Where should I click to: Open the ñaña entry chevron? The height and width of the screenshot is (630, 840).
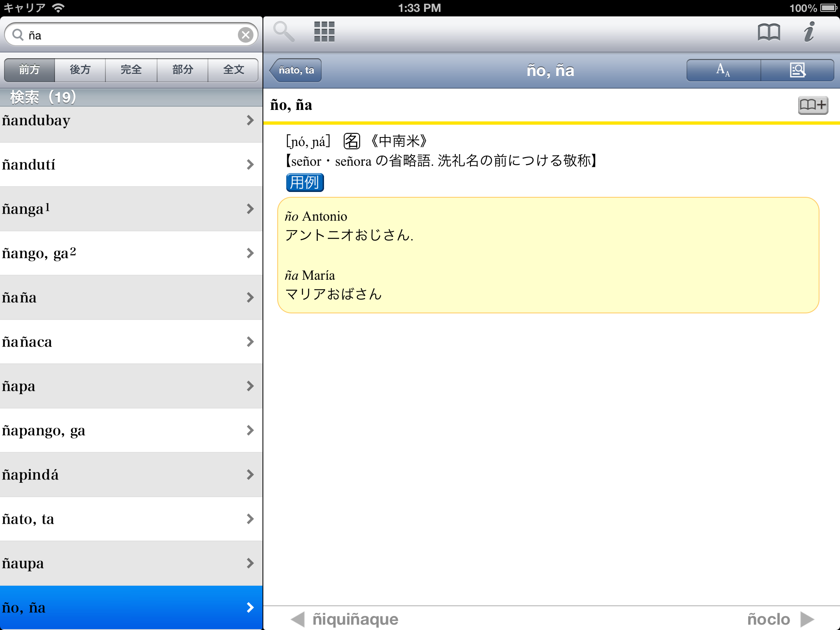coord(250,297)
